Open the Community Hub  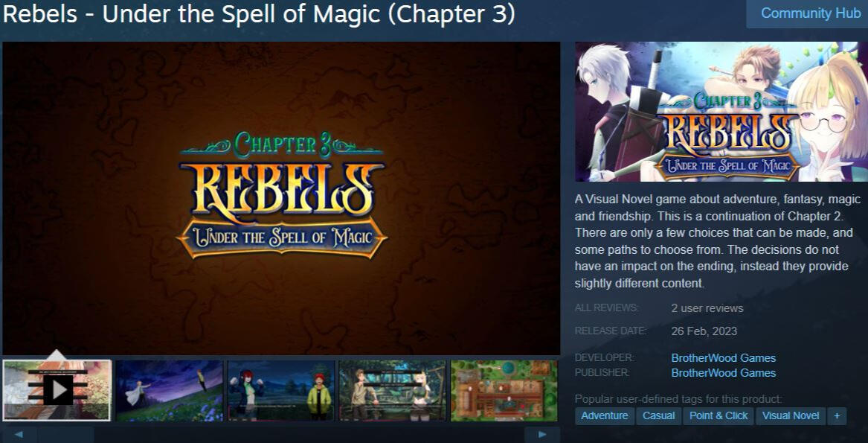tap(811, 13)
